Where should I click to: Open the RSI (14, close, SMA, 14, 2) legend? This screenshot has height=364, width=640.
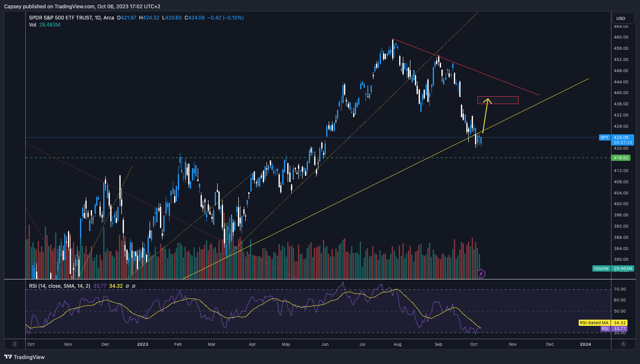pos(59,286)
